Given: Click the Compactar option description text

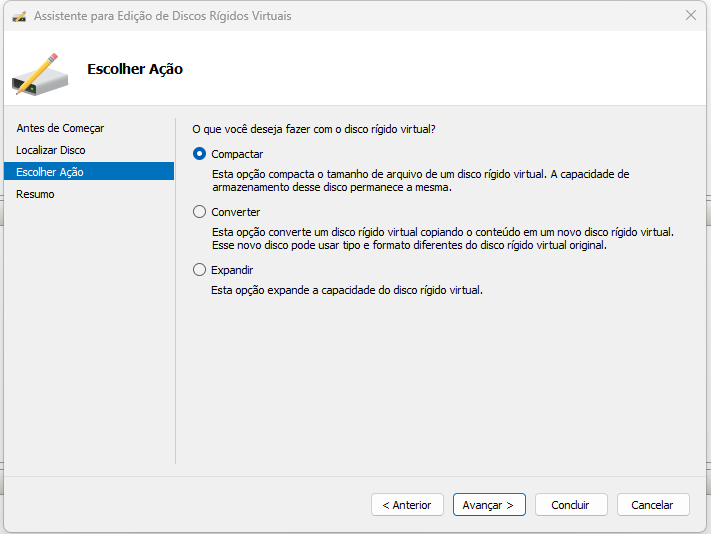Looking at the screenshot, I should tap(420, 181).
